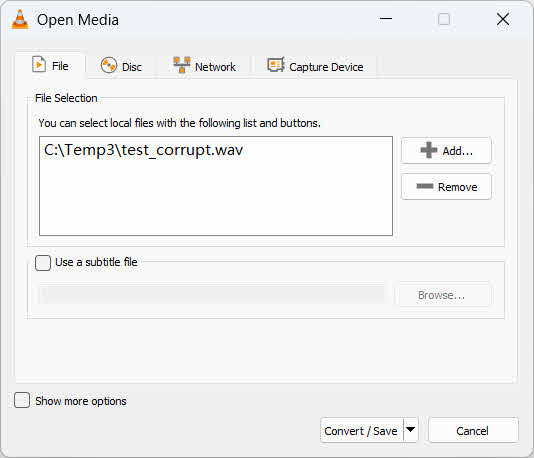Screen dimensions: 534x458
Task: Click the Convert / Save button
Action: pos(361,431)
